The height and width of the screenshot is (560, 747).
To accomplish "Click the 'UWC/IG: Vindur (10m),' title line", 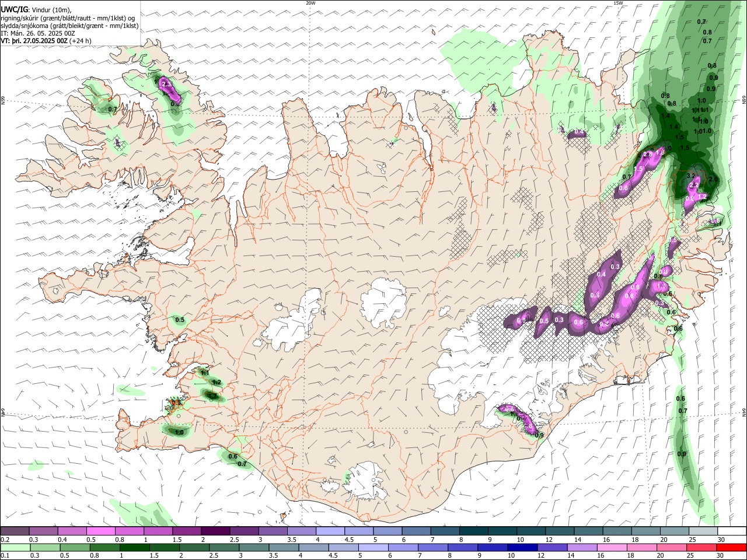I will 36,10.
